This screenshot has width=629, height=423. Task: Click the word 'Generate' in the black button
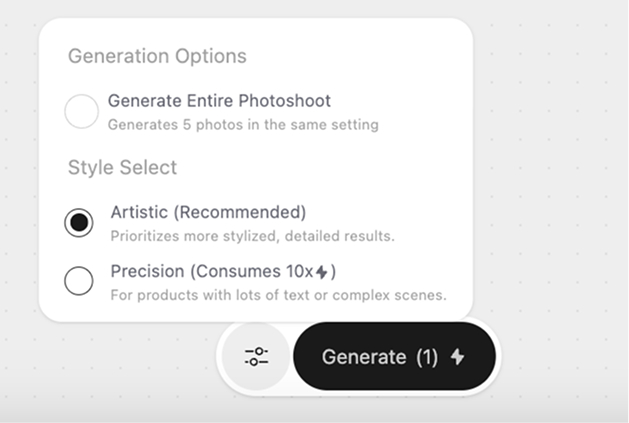coord(364,357)
